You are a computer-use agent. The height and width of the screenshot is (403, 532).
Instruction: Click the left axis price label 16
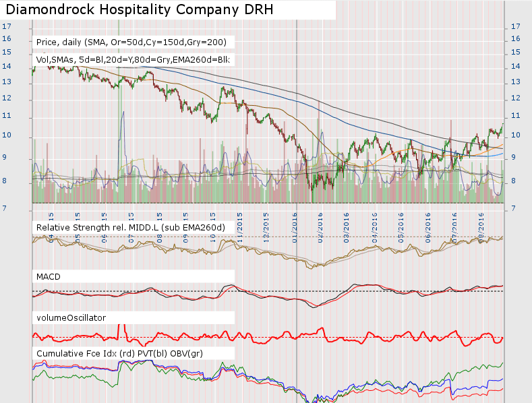7,38
